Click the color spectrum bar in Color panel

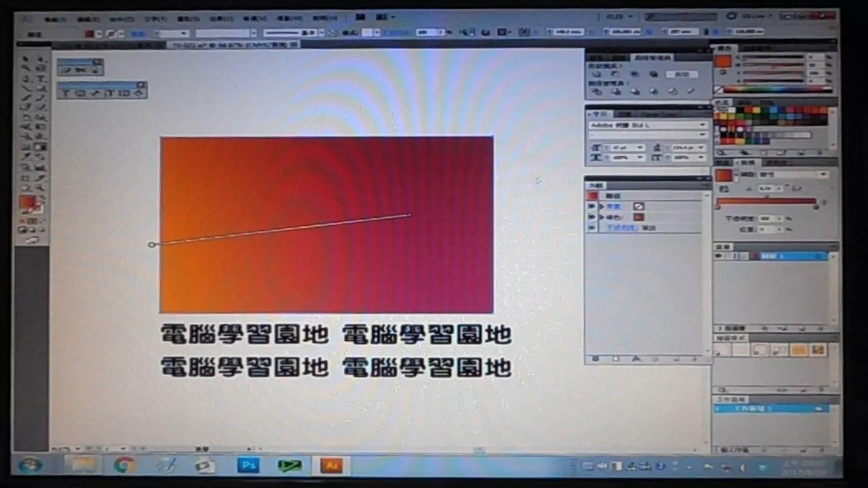(777, 89)
